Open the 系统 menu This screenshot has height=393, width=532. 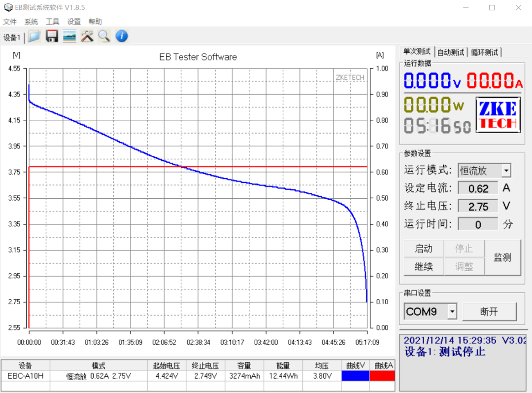click(31, 22)
